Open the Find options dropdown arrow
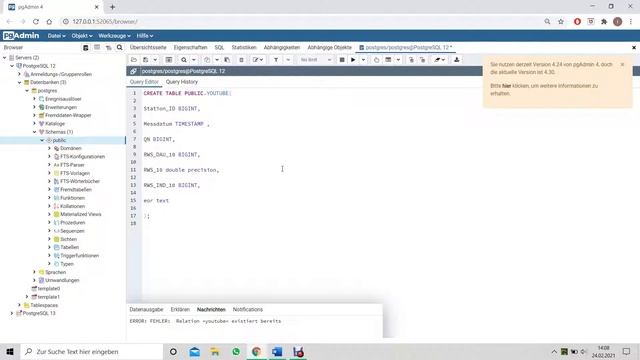The height and width of the screenshot is (360, 640). click(194, 60)
